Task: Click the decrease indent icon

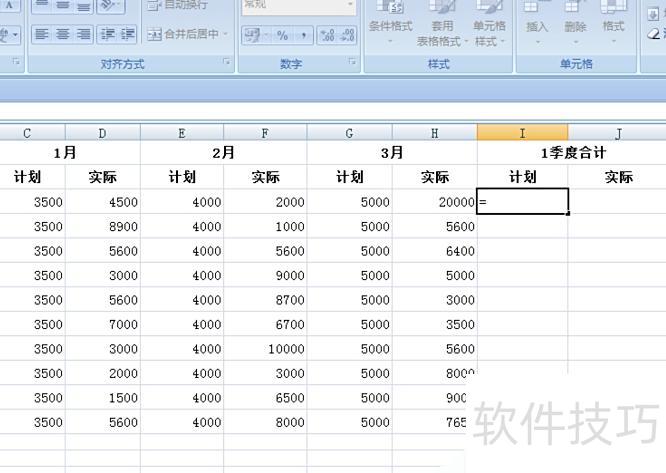Action: click(x=107, y=34)
